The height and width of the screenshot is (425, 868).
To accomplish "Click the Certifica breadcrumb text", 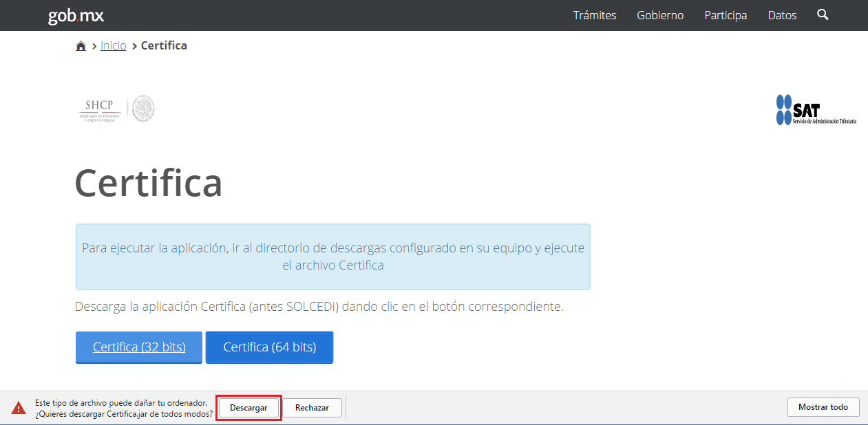I will click(164, 45).
